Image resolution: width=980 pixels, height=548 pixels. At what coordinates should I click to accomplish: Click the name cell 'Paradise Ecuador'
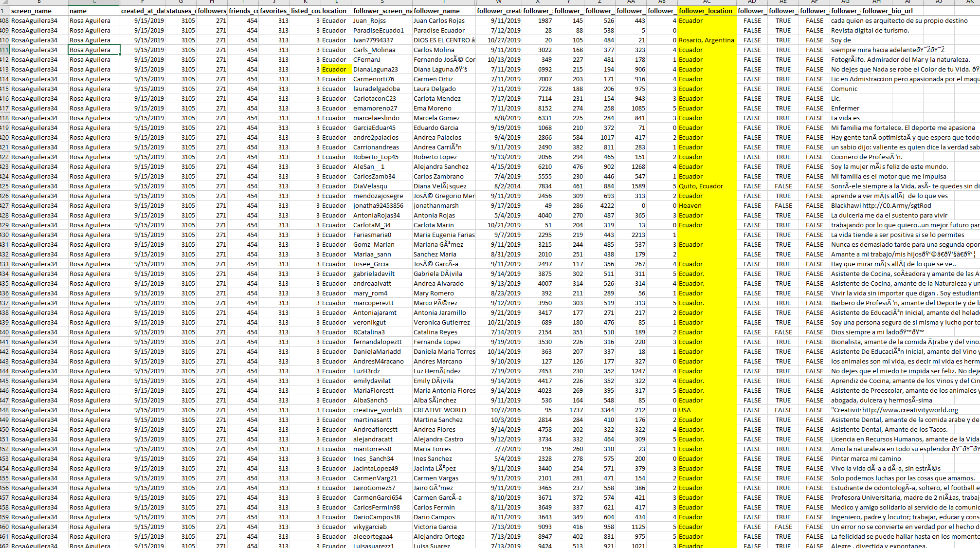pos(444,30)
